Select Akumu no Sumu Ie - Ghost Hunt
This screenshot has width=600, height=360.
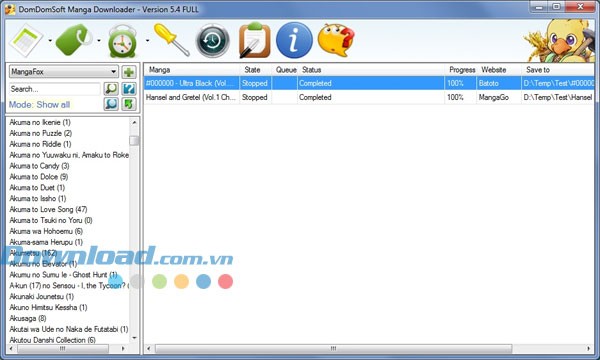63,275
